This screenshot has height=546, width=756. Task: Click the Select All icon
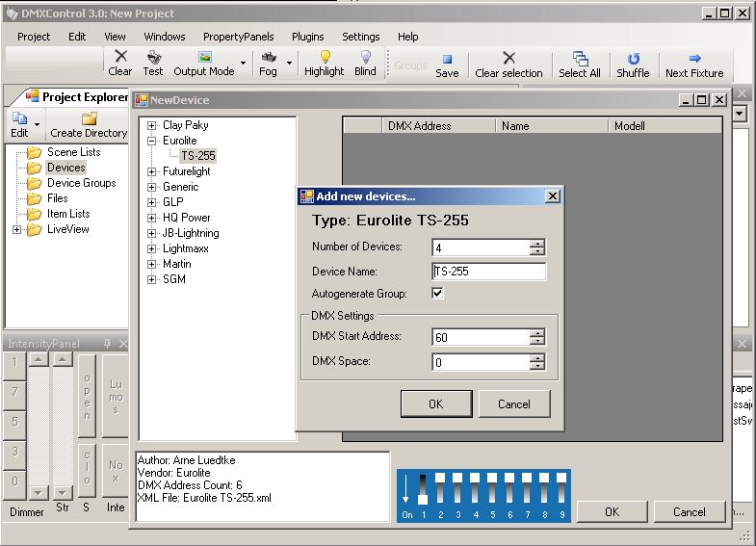[580, 58]
